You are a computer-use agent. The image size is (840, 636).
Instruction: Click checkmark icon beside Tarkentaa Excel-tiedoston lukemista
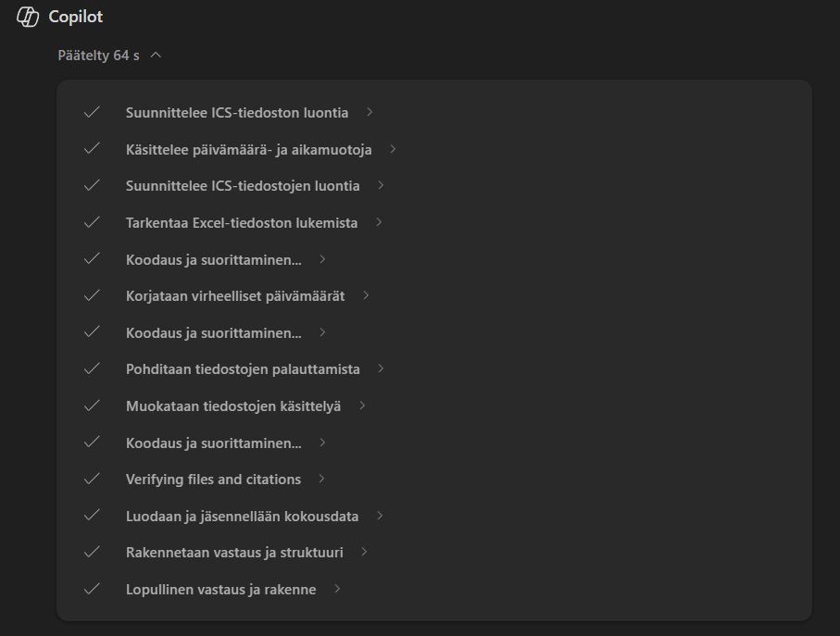pos(92,222)
